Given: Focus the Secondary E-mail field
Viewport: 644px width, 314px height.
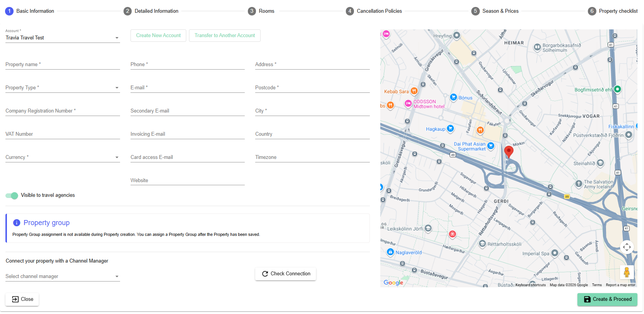Looking at the screenshot, I should coord(187,111).
